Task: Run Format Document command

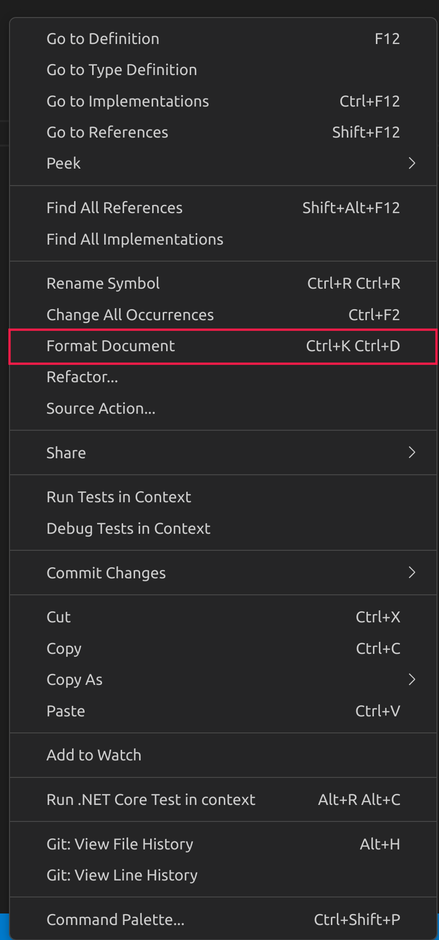Action: tap(223, 346)
